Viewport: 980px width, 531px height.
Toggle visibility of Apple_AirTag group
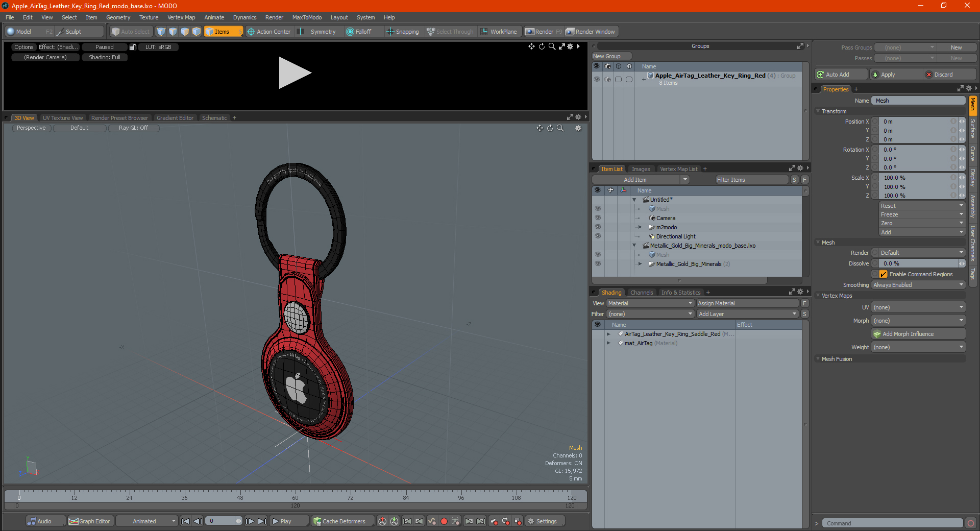click(x=597, y=79)
